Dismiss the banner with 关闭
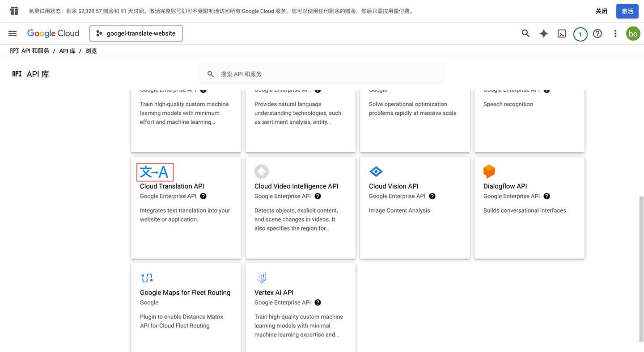Screen dimensions: 644x352 click(602, 11)
